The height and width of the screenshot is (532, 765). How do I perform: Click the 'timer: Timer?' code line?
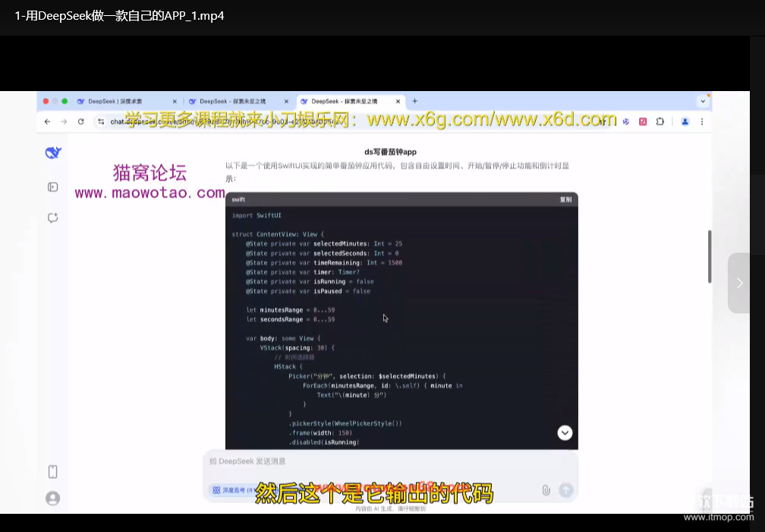pyautogui.click(x=303, y=272)
